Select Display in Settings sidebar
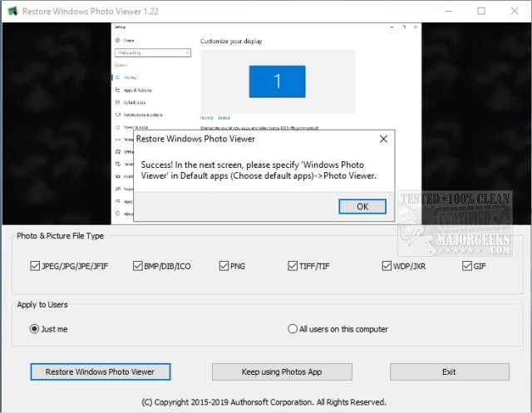The width and height of the screenshot is (532, 413). click(126, 77)
